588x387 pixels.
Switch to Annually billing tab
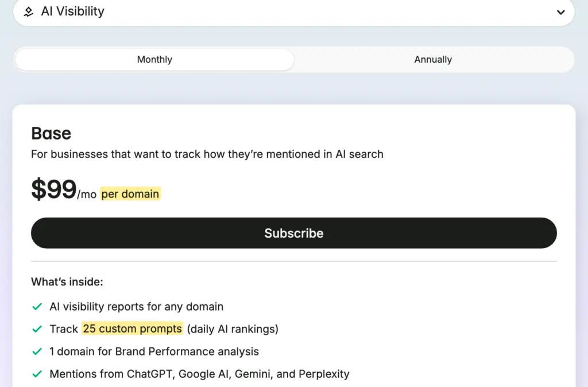tap(433, 59)
